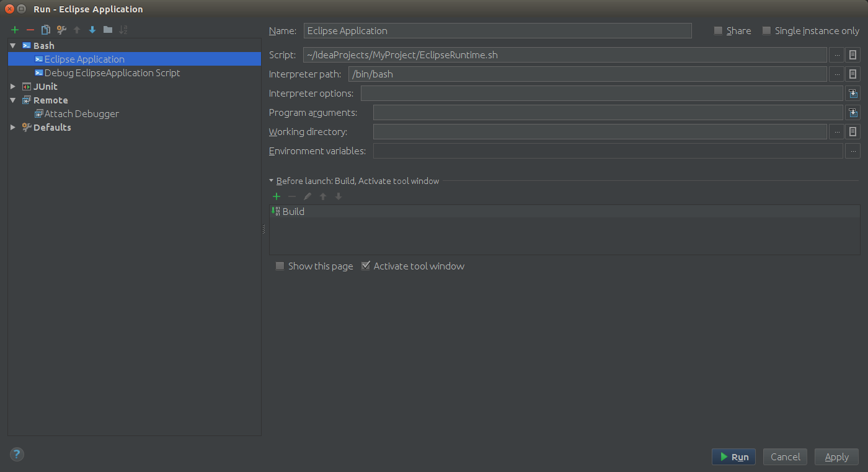
Task: Click the Cancel button
Action: click(786, 457)
